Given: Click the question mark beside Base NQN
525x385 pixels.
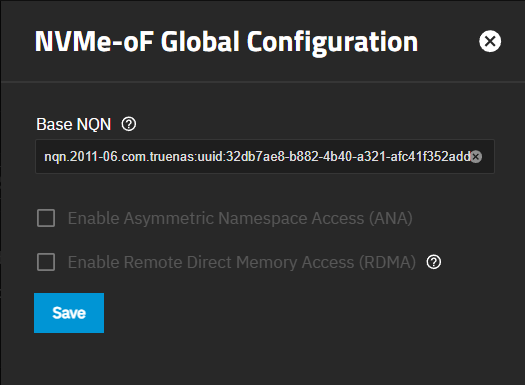Looking at the screenshot, I should (x=129, y=124).
